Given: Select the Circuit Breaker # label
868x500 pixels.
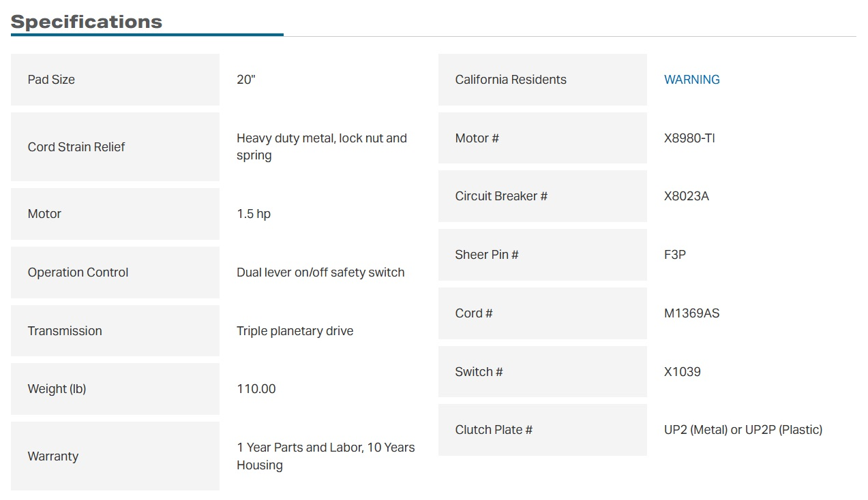Looking at the screenshot, I should click(501, 196).
